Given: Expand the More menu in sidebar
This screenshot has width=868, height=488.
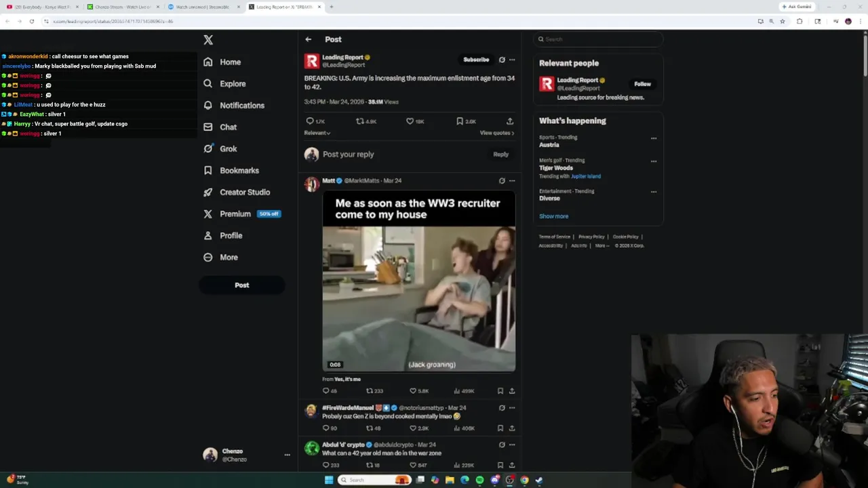Looking at the screenshot, I should coord(220,257).
